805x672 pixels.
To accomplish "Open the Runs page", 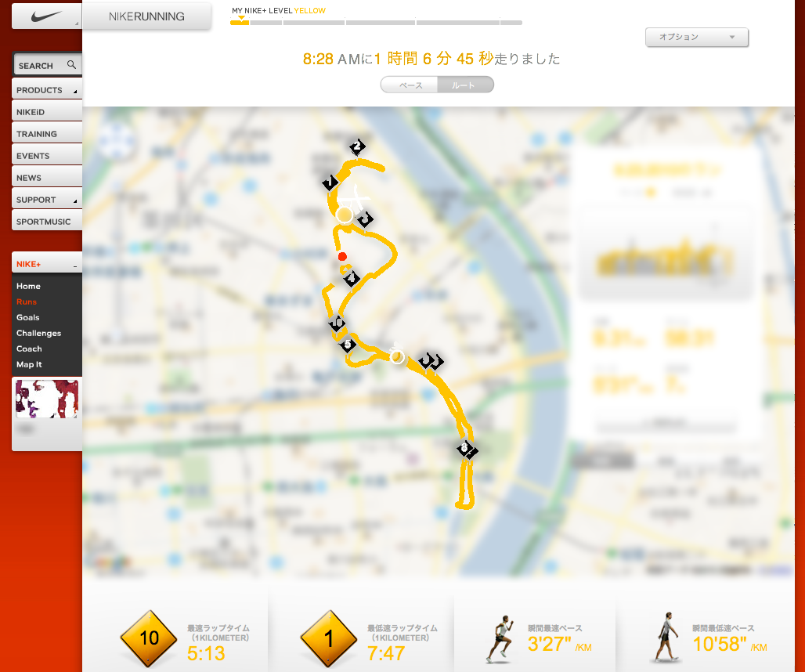I will 26,302.
